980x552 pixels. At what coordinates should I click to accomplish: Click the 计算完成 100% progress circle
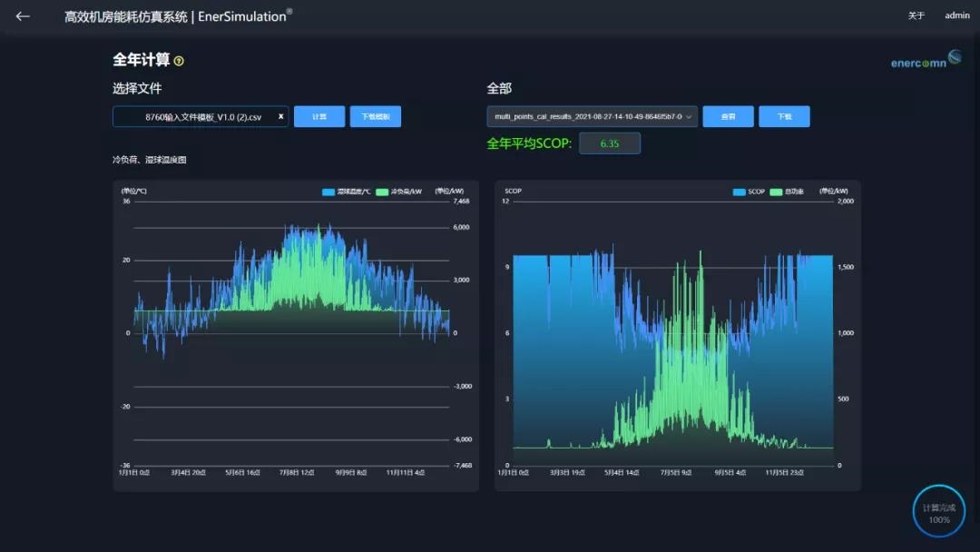pyautogui.click(x=938, y=512)
